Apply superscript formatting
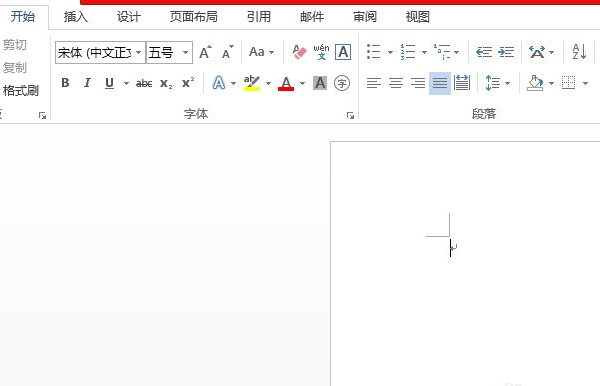 point(188,82)
